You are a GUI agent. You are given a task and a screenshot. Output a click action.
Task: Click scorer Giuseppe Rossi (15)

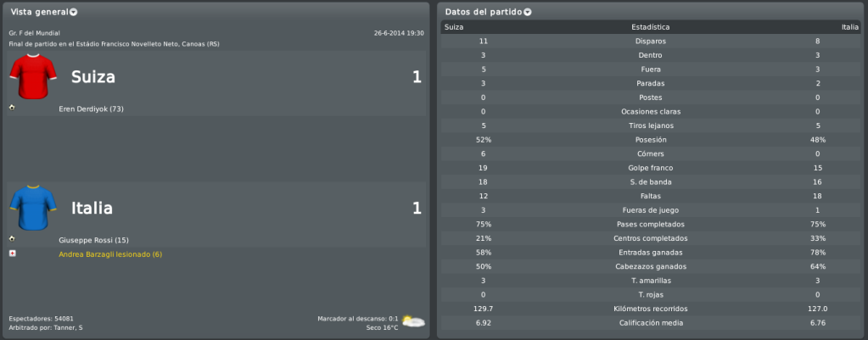[x=92, y=240]
